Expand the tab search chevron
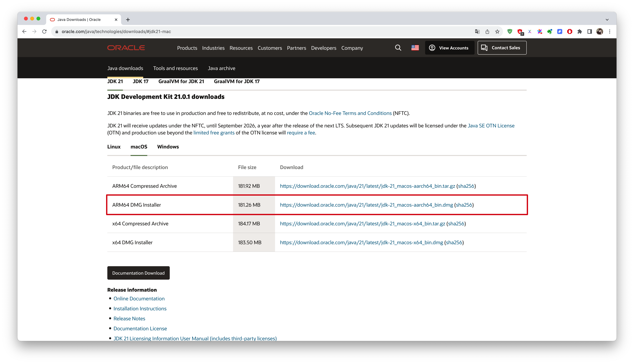 tap(607, 19)
